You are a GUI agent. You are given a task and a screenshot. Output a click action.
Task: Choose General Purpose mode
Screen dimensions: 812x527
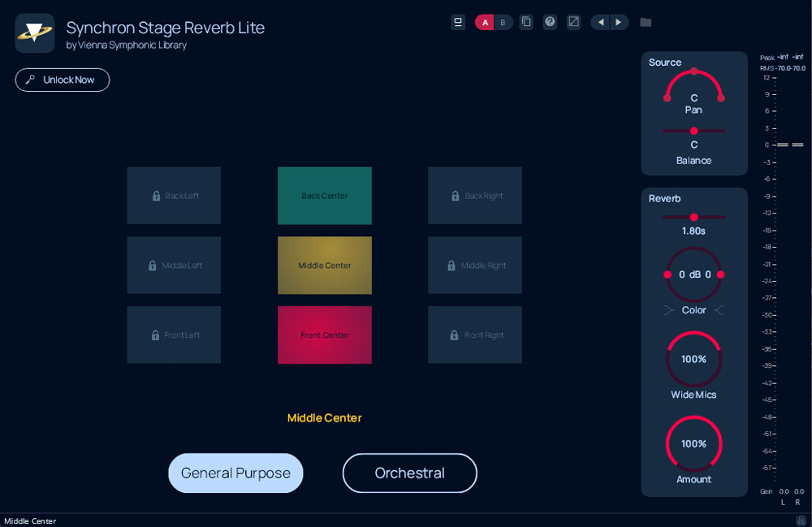pos(235,473)
